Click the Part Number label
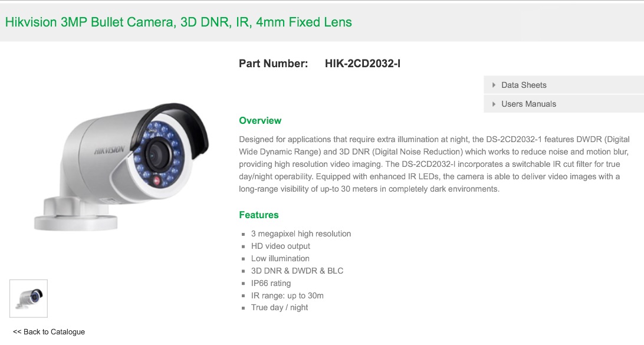Screen dimensions: 644x345 click(x=274, y=64)
